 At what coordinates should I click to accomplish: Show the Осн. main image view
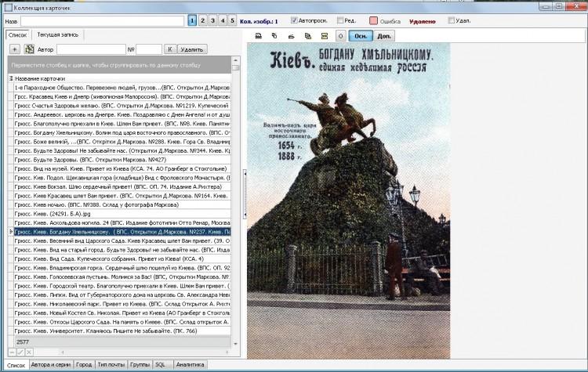[x=361, y=36]
